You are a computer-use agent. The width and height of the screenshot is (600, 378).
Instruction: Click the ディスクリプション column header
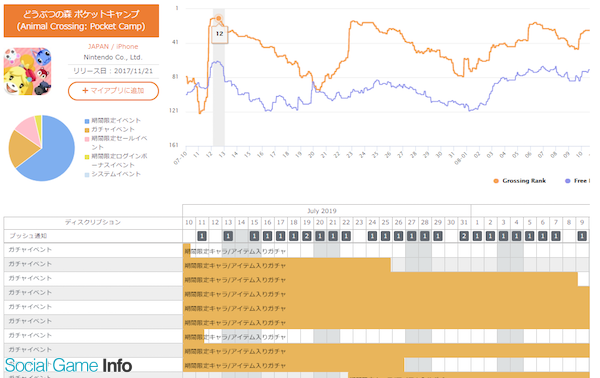click(x=93, y=222)
